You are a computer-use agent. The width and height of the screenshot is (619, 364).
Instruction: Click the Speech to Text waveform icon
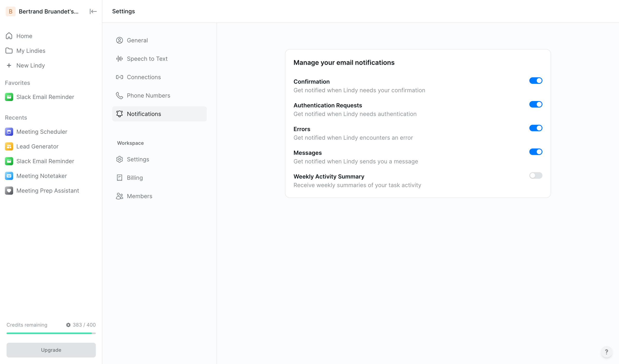[119, 59]
